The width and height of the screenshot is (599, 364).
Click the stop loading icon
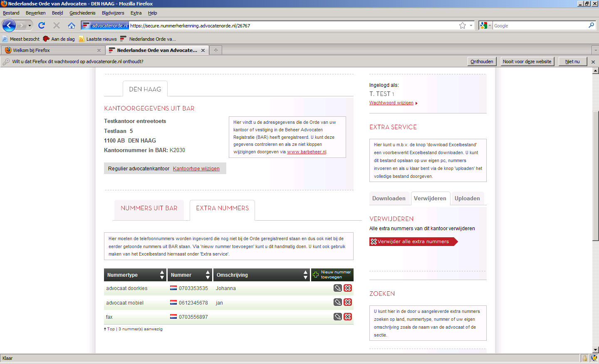(x=57, y=26)
